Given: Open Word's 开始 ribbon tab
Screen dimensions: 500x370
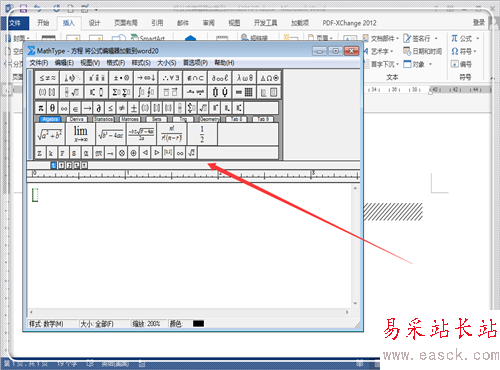Looking at the screenshot, I should 43,23.
